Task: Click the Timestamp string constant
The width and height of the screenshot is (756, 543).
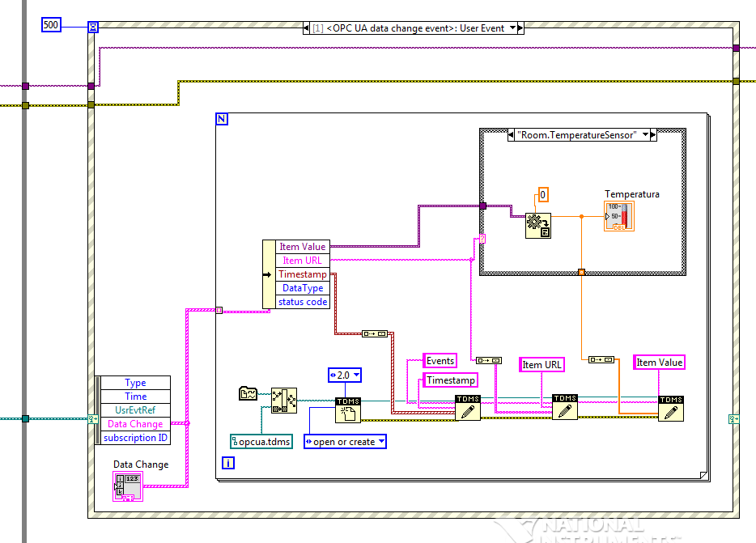Action: pyautogui.click(x=450, y=380)
